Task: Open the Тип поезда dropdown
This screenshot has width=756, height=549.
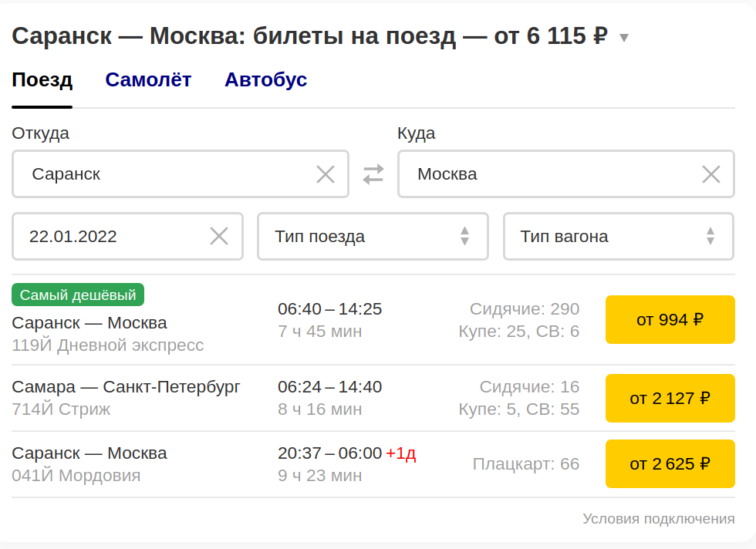Action: pos(373,236)
